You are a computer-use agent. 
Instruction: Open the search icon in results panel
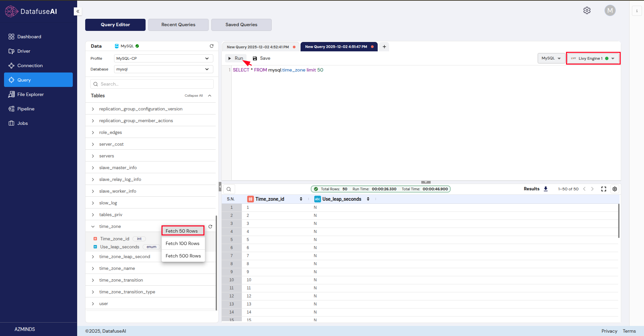pos(229,189)
